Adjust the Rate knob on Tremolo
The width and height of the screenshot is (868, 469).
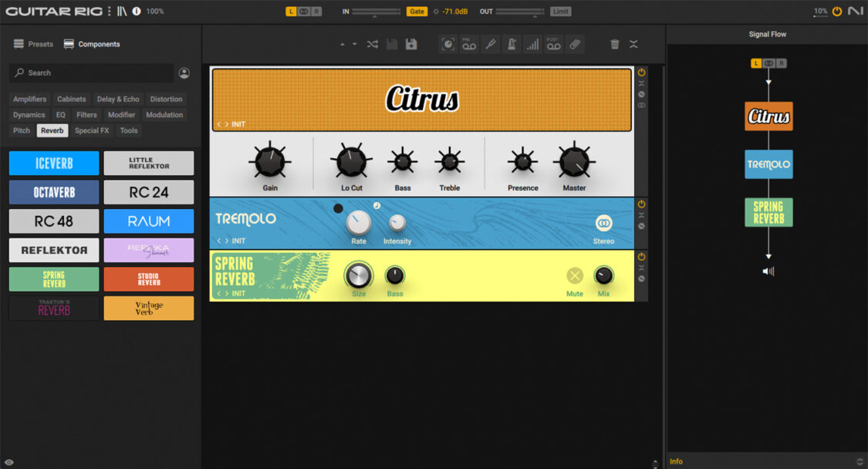coord(359,222)
